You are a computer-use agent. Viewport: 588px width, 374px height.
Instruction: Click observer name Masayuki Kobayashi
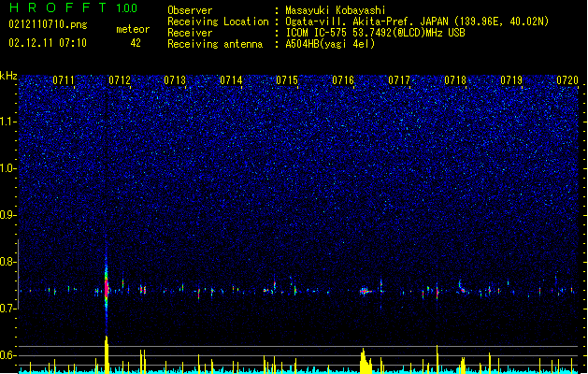point(336,10)
